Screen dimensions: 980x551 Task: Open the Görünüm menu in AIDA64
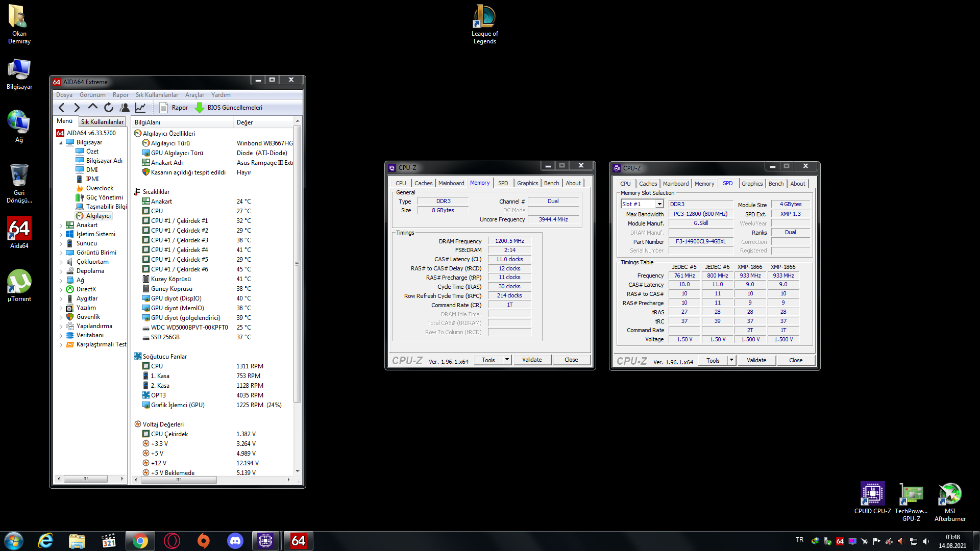[92, 95]
